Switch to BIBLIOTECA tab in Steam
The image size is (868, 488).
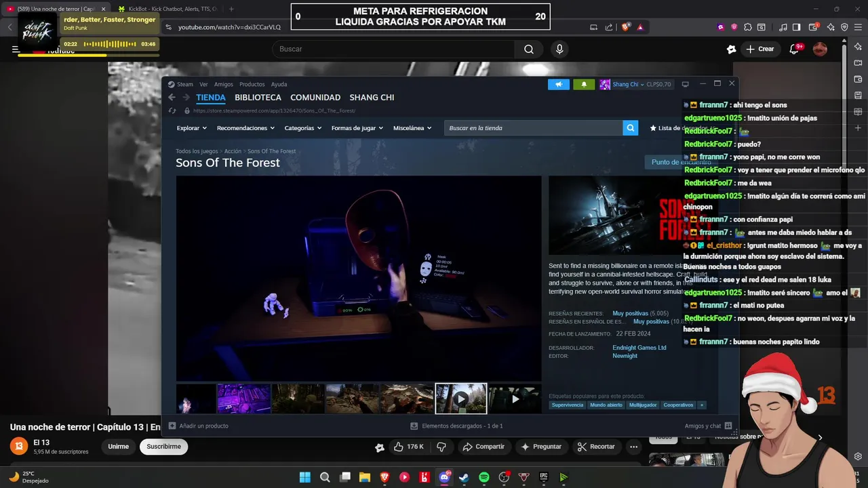[x=258, y=98]
